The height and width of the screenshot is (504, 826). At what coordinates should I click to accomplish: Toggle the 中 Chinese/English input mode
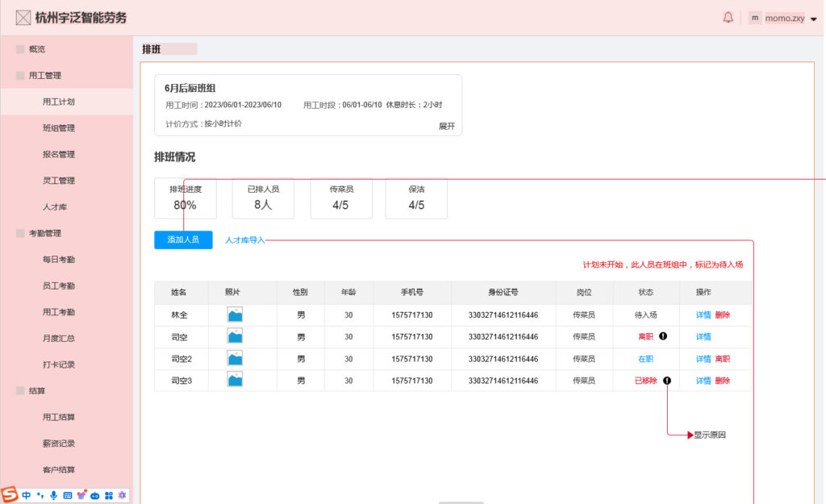[26, 495]
